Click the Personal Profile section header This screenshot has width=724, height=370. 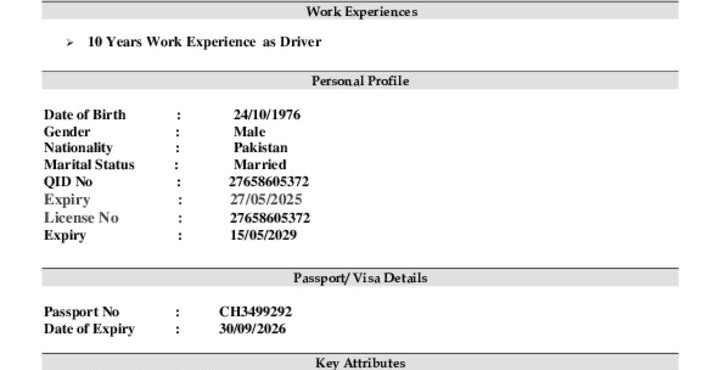[360, 80]
